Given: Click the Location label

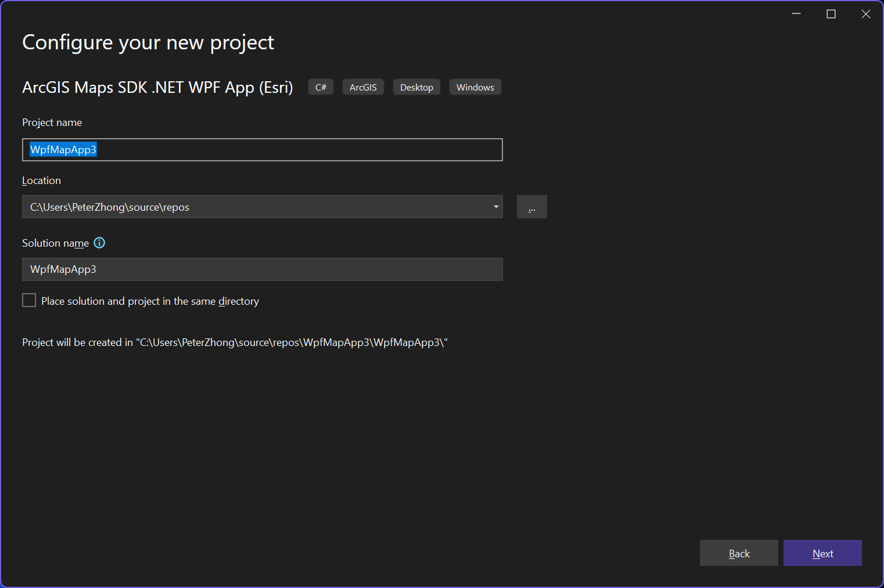Looking at the screenshot, I should point(41,181).
